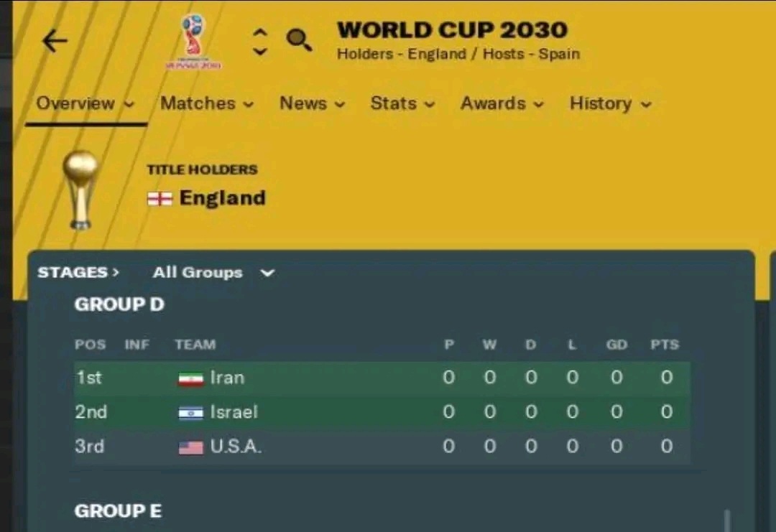The width and height of the screenshot is (776, 532).
Task: Click the U.S.A. flag icon
Action: tap(190, 447)
